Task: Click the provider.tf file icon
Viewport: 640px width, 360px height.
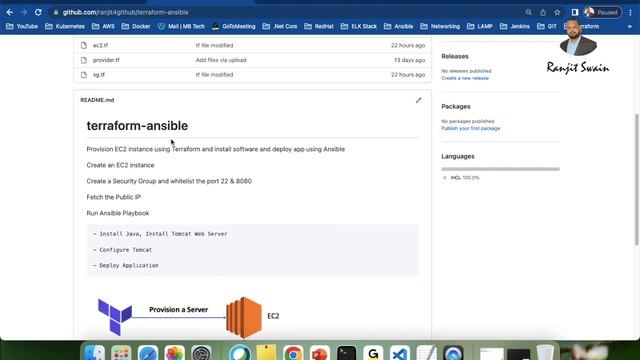Action: [84, 60]
